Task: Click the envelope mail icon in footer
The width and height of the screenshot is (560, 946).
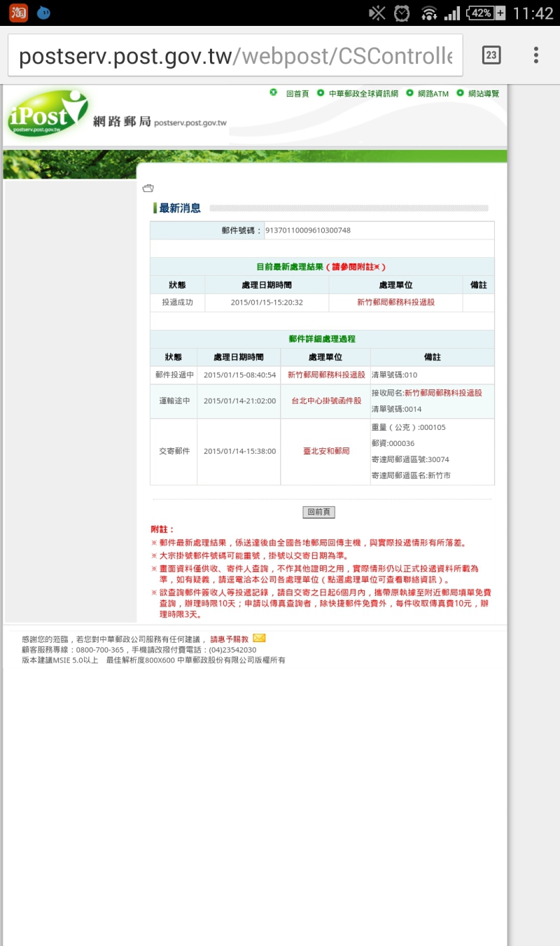Action: click(259, 638)
